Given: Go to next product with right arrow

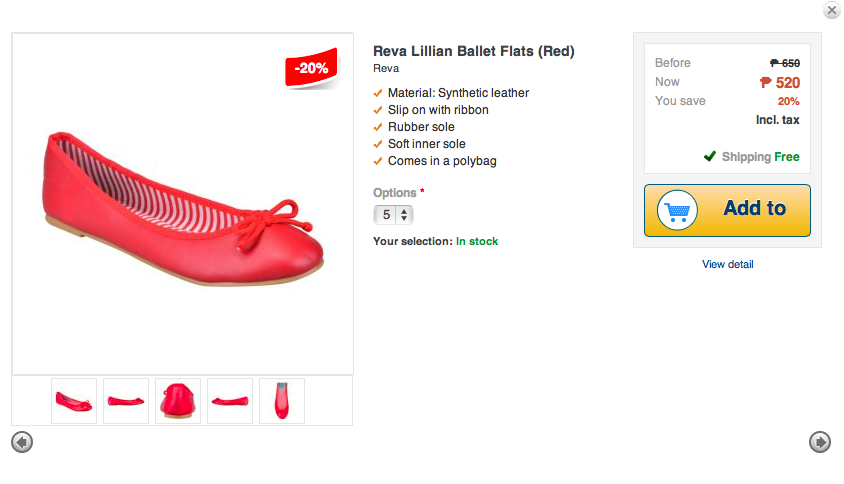Looking at the screenshot, I should (x=820, y=442).
